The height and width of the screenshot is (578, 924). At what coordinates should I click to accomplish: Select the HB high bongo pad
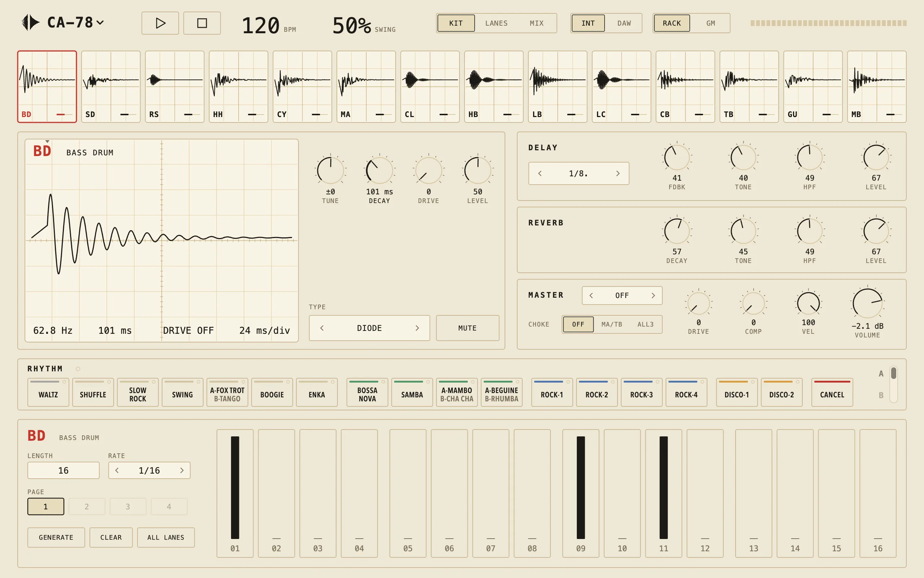494,86
